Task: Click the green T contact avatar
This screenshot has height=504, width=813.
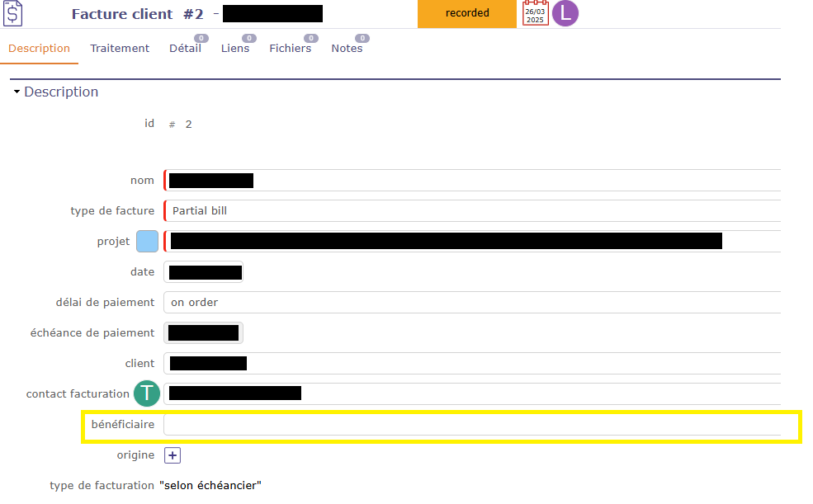Action: (x=147, y=393)
